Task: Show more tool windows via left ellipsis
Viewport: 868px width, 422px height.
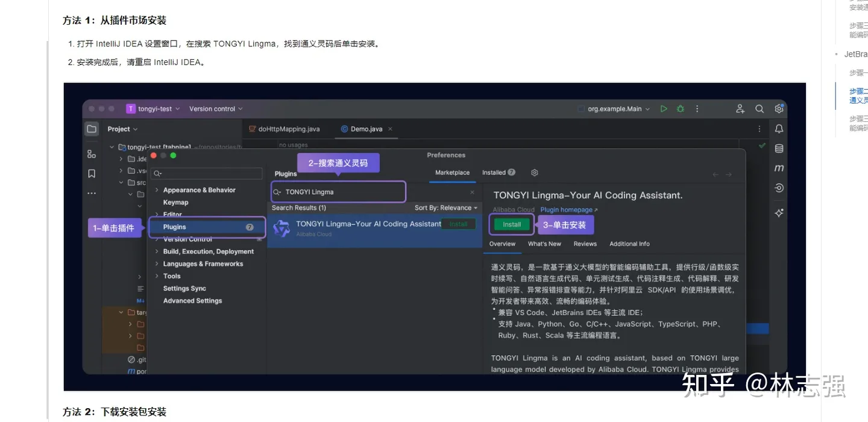Action: point(92,194)
